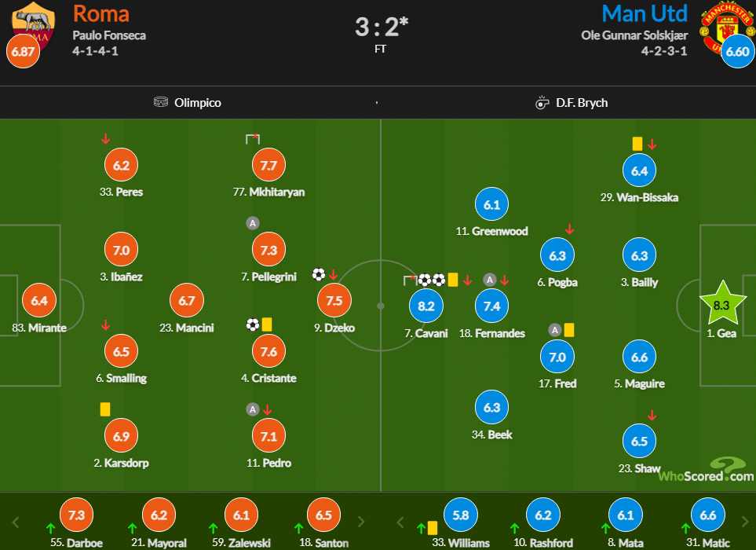Show next Roma substitutes
This screenshot has width=756, height=550.
coord(361,522)
